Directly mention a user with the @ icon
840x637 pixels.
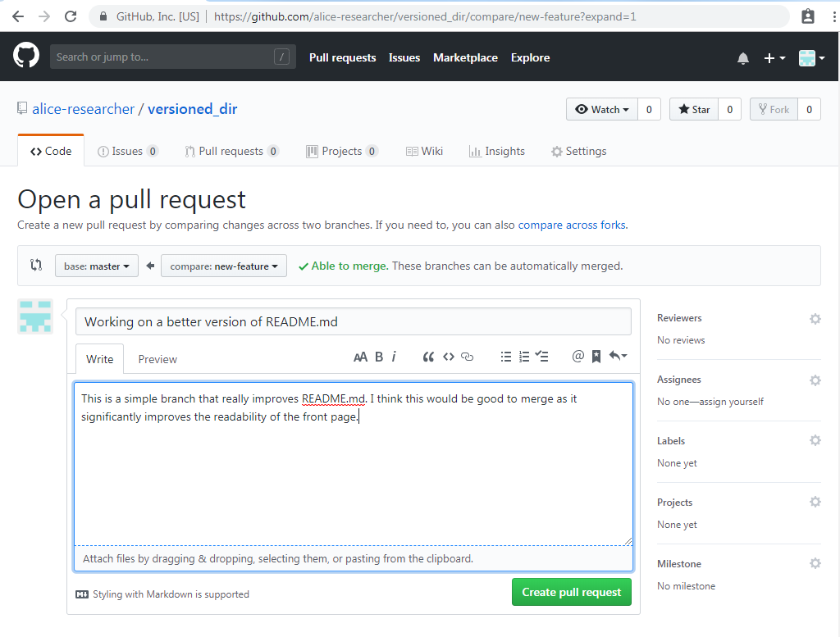point(578,356)
